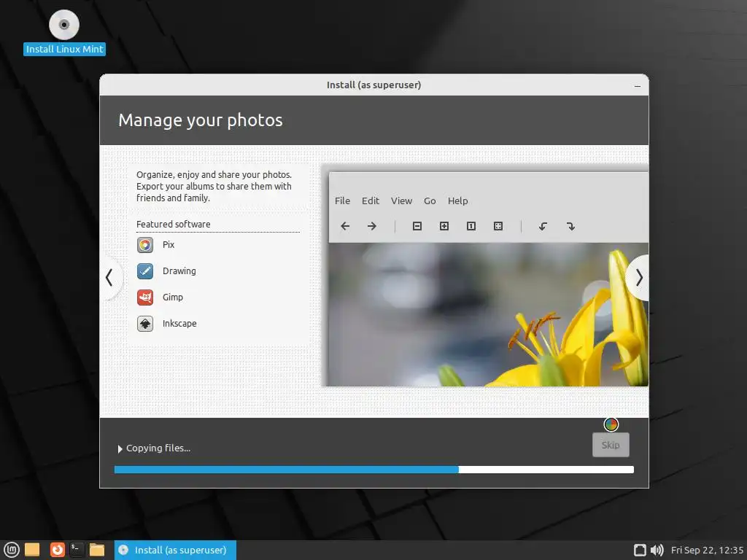Click the original size 1:1 icon
The width and height of the screenshot is (747, 560).
click(x=471, y=226)
